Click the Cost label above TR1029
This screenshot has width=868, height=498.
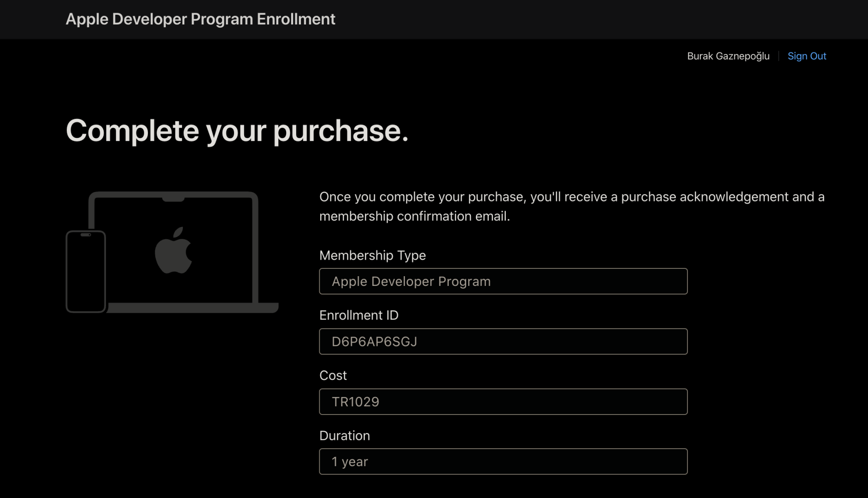tap(333, 375)
